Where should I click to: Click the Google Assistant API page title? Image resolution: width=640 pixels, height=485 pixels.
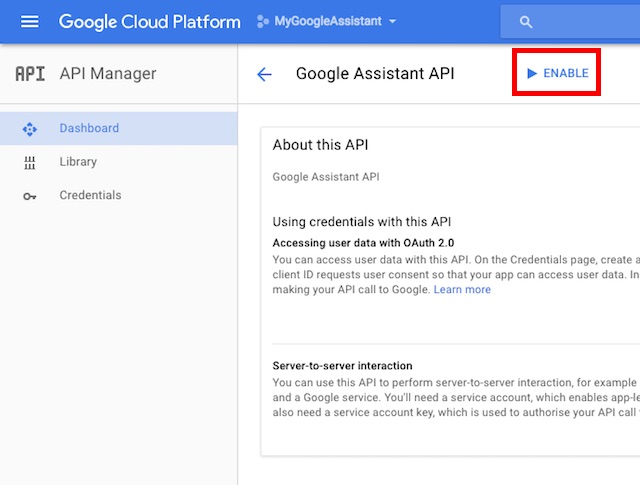point(375,74)
